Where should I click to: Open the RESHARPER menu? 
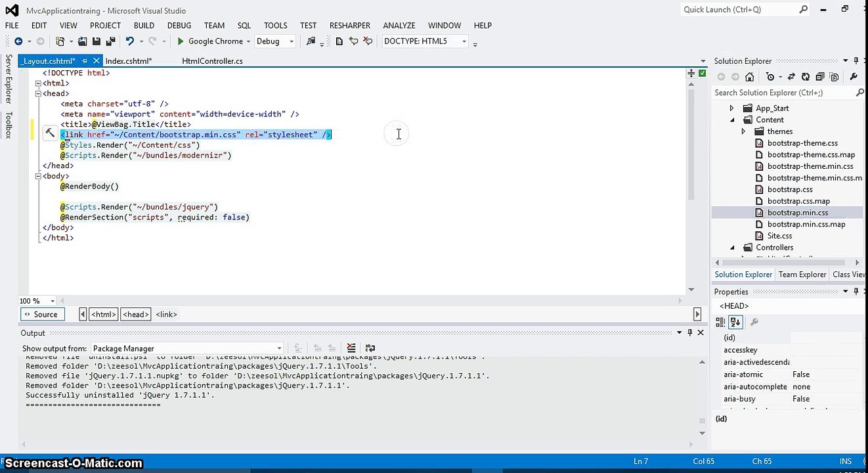[x=350, y=26]
